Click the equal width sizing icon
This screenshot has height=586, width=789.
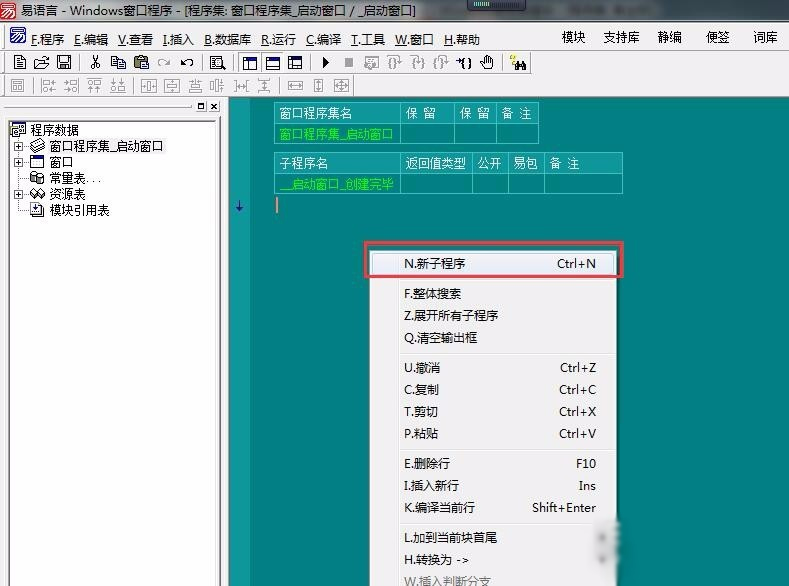[295, 86]
